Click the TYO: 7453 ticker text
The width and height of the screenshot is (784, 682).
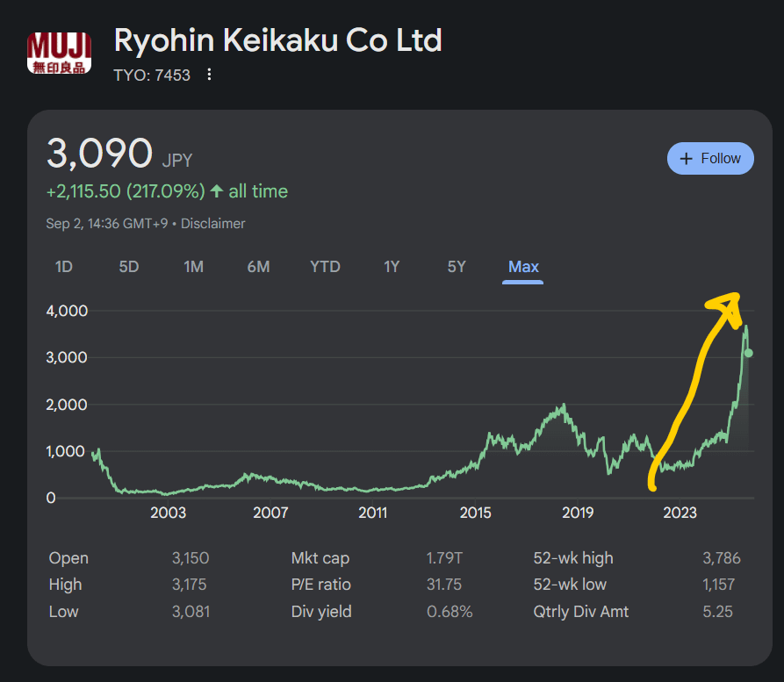click(x=152, y=75)
